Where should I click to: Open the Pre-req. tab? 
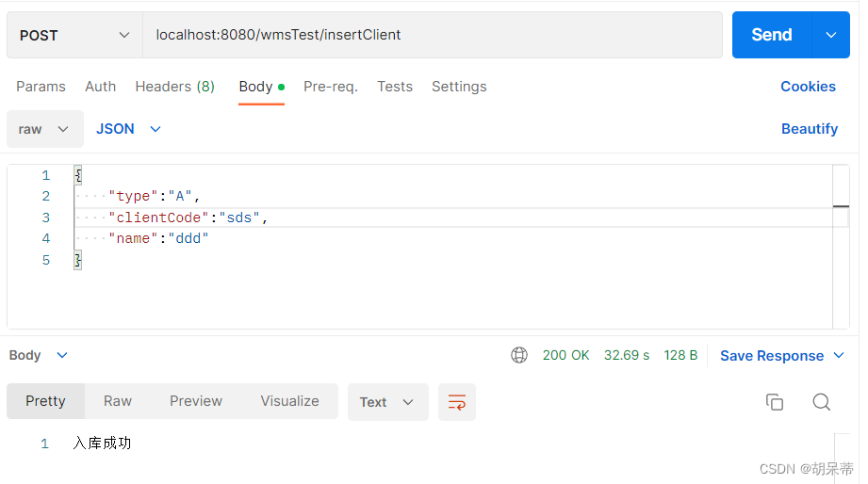(331, 87)
